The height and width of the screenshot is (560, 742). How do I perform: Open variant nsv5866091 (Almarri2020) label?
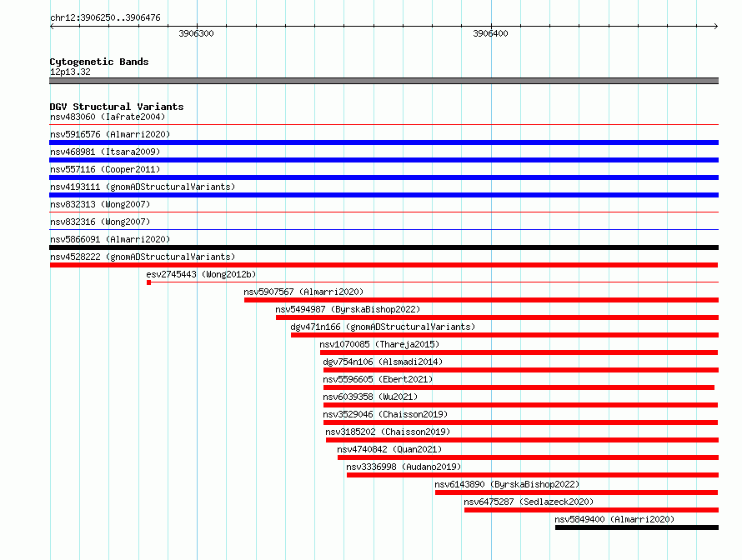tap(110, 239)
